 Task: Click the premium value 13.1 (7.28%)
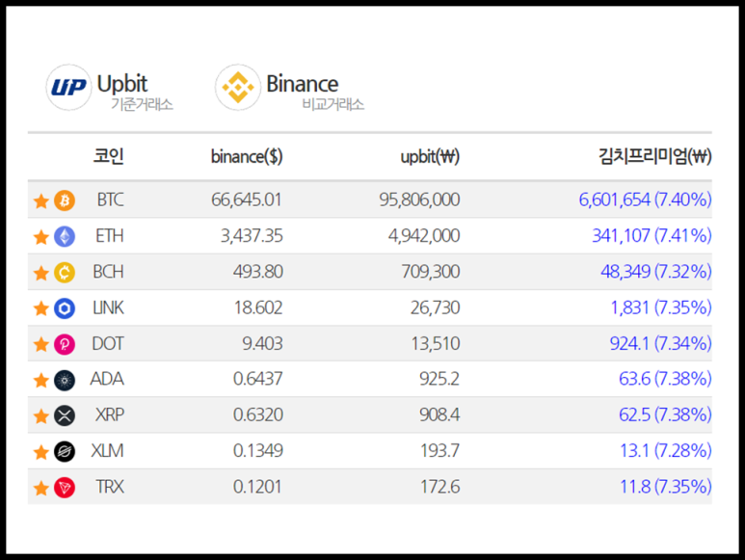(666, 451)
